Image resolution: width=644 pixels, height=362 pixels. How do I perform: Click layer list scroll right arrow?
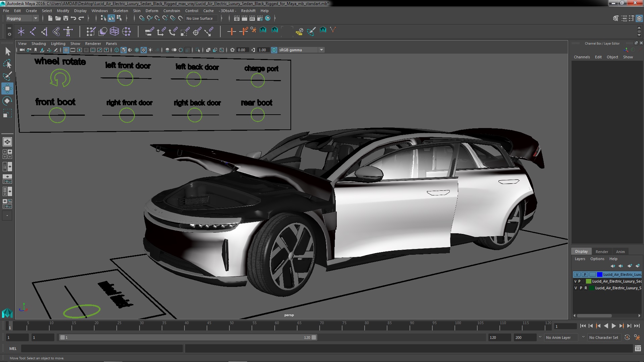(x=639, y=316)
